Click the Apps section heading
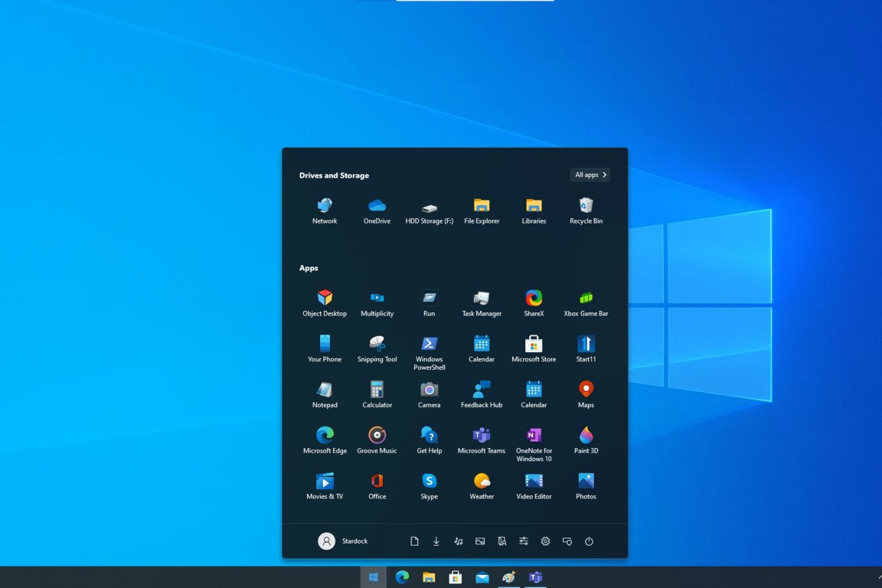The width and height of the screenshot is (882, 588). (x=308, y=268)
